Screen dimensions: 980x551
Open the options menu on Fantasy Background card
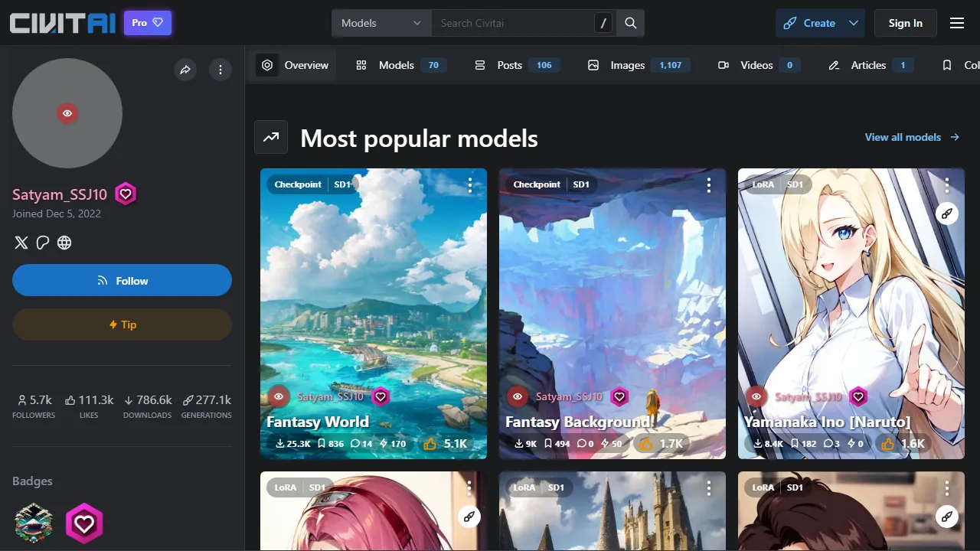pos(708,184)
